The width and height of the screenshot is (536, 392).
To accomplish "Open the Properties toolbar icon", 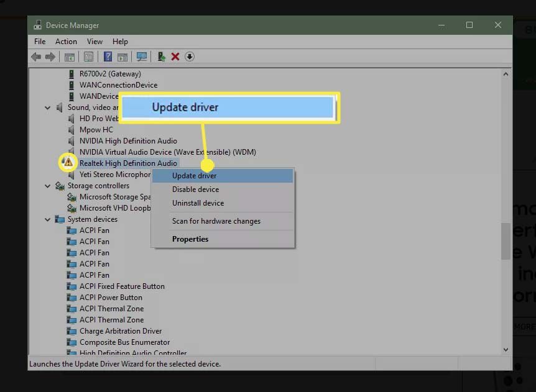I will click(x=88, y=57).
